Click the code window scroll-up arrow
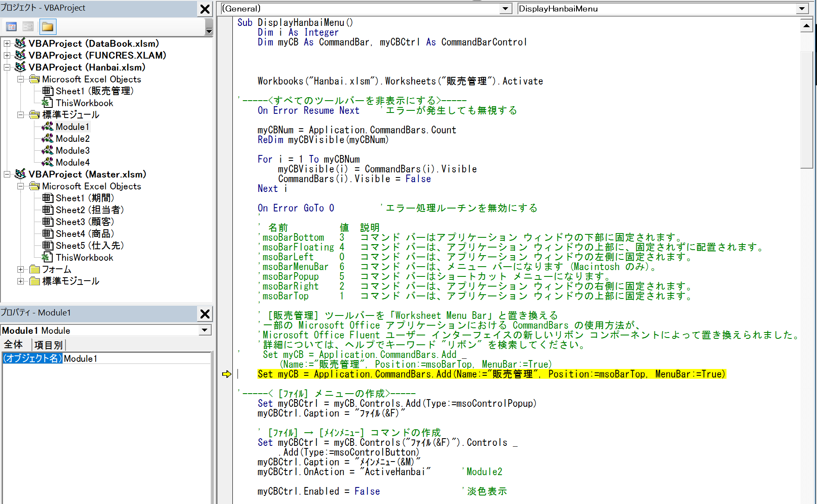The height and width of the screenshot is (504, 817). 807,25
